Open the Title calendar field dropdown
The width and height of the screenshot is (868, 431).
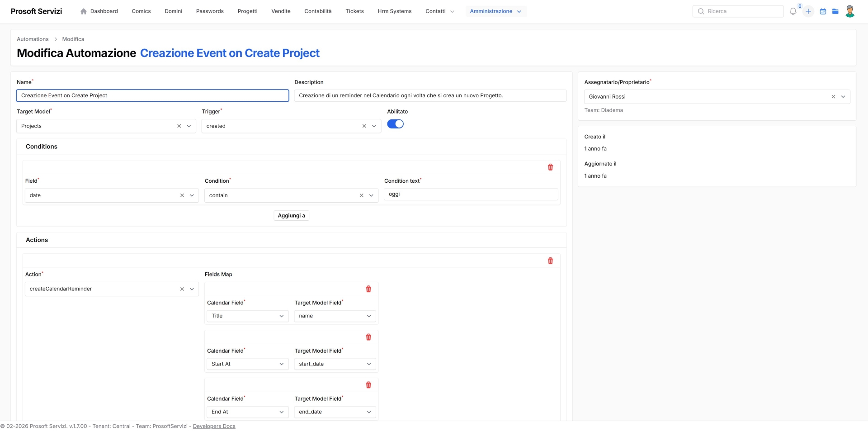[x=248, y=316]
